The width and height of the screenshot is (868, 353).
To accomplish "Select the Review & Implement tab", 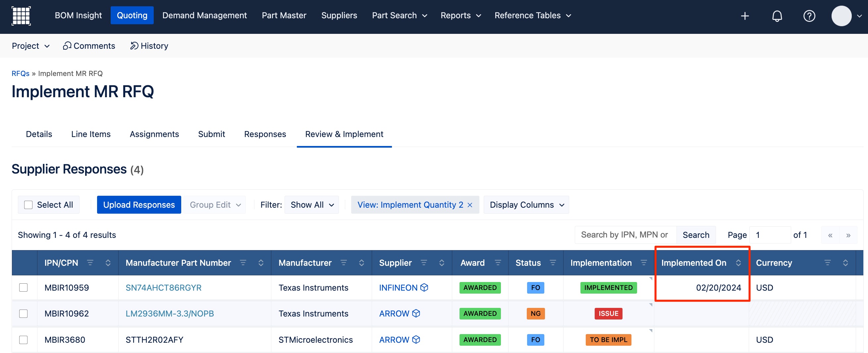I will click(344, 134).
